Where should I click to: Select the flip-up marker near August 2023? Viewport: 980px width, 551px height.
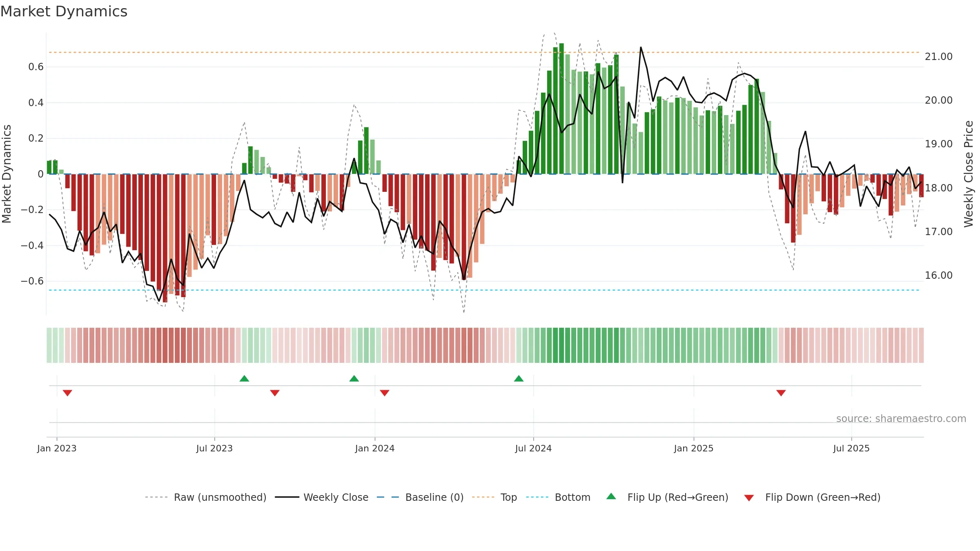[244, 378]
